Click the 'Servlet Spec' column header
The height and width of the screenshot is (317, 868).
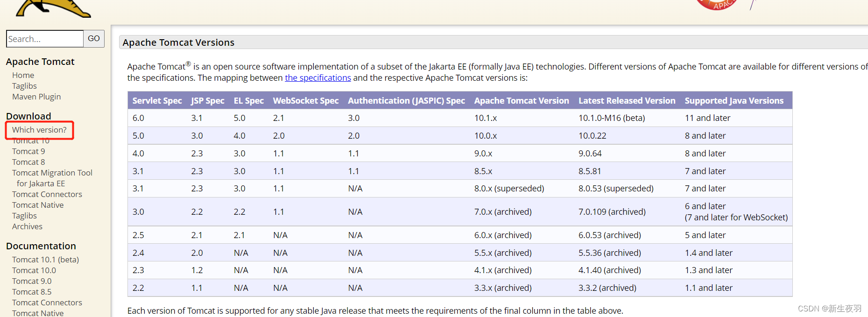(157, 101)
